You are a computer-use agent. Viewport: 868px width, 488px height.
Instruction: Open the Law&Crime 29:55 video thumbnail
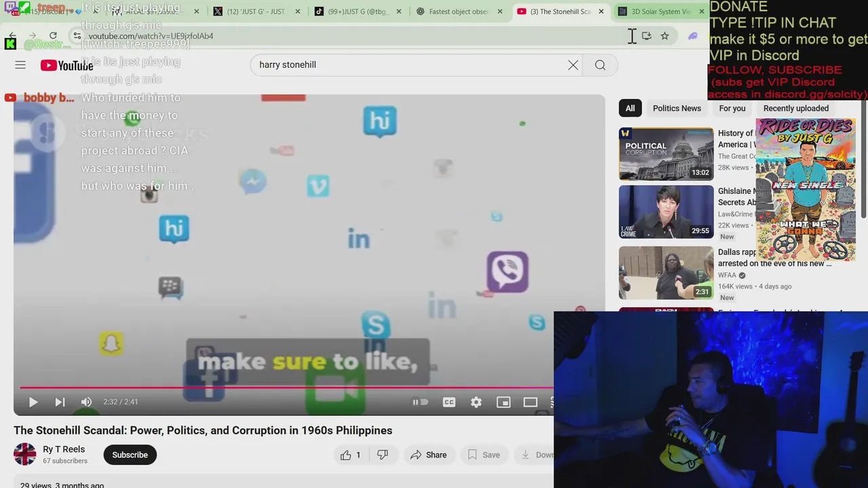click(x=666, y=212)
